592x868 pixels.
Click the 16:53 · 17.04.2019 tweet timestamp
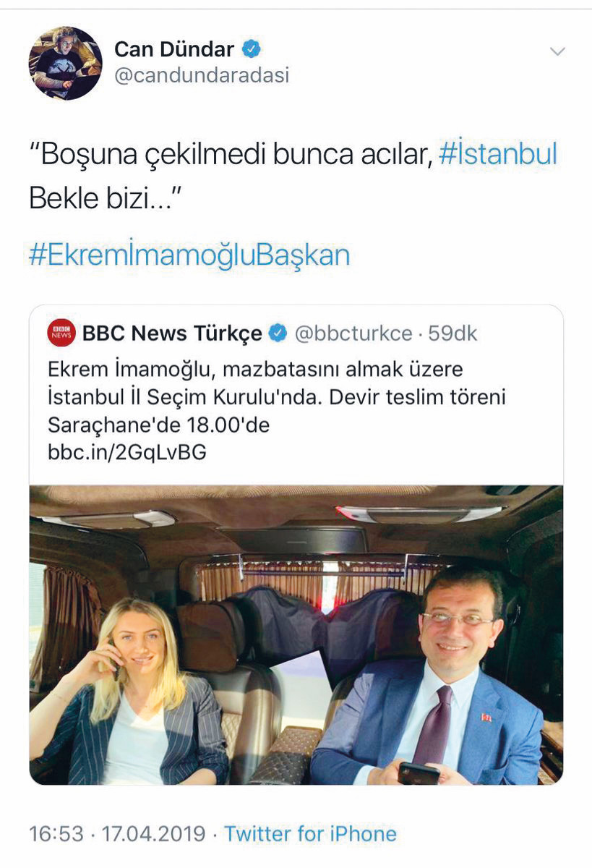118,833
